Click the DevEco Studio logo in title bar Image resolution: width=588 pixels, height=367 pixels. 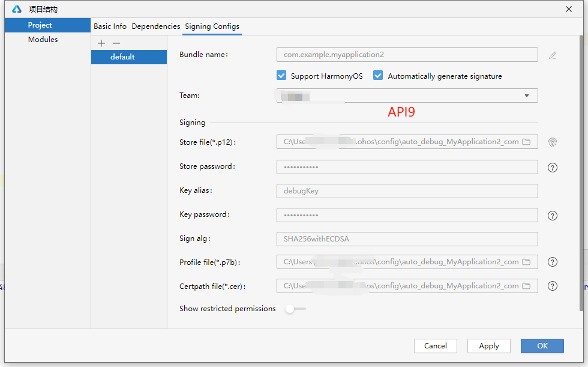17,9
